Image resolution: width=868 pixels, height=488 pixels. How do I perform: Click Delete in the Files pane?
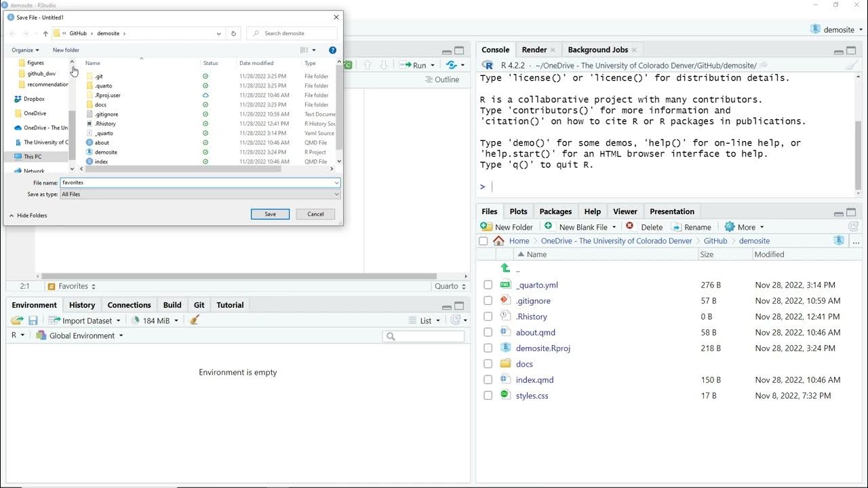[x=644, y=227]
